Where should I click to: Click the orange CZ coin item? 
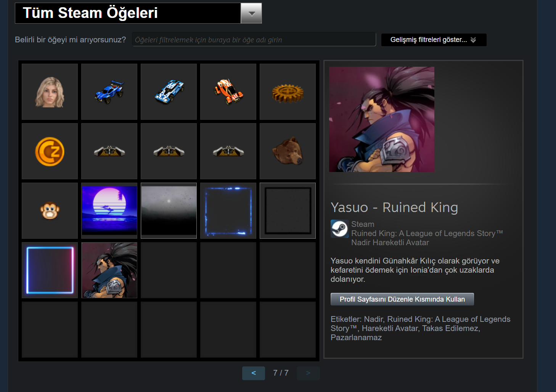tap(50, 151)
